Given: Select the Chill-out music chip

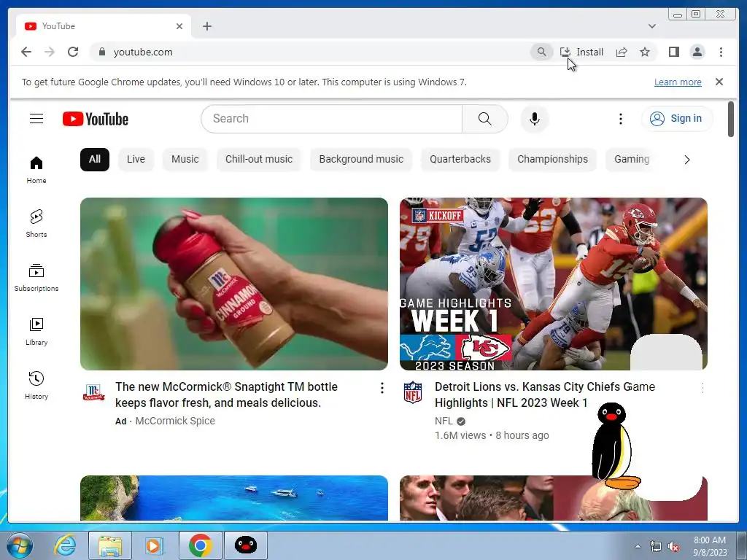Looking at the screenshot, I should coord(259,159).
